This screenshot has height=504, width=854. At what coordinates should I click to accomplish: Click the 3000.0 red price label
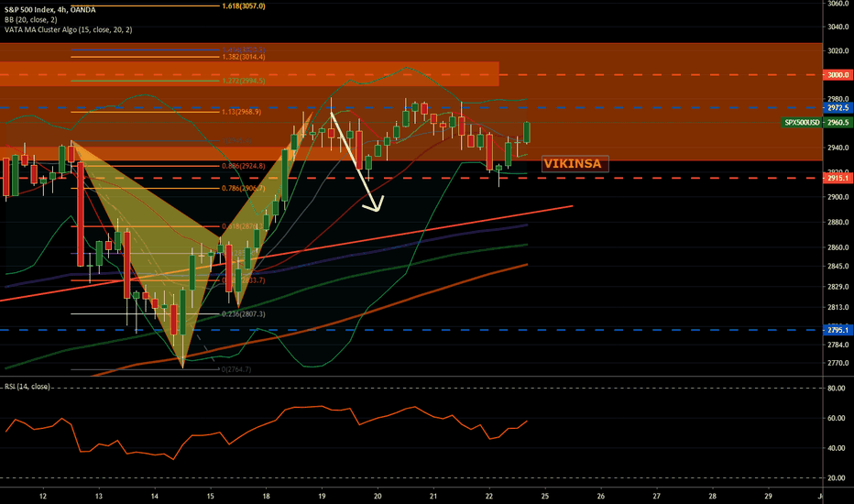838,74
